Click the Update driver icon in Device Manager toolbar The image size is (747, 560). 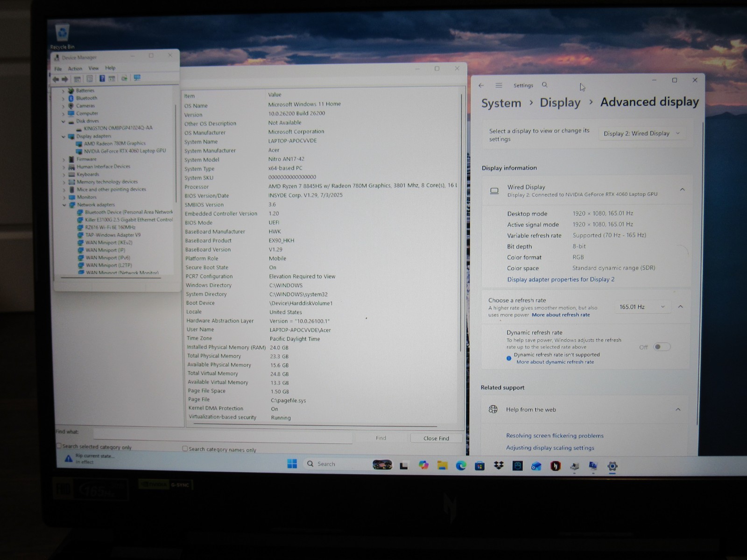pyautogui.click(x=124, y=78)
